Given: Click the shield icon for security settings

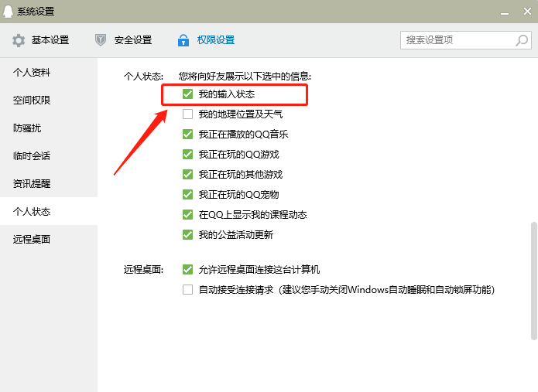Looking at the screenshot, I should click(x=101, y=40).
